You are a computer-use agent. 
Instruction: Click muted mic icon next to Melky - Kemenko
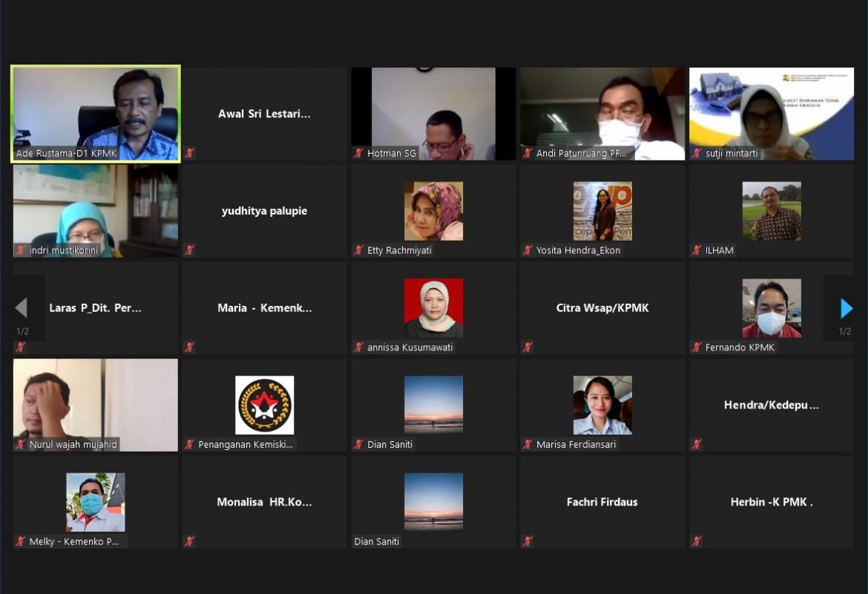click(21, 541)
